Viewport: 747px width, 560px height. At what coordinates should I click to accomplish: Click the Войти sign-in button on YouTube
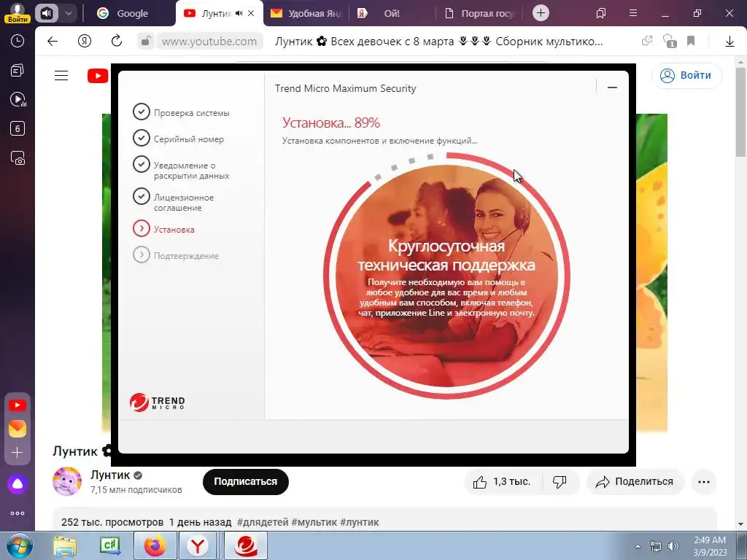[x=686, y=75]
